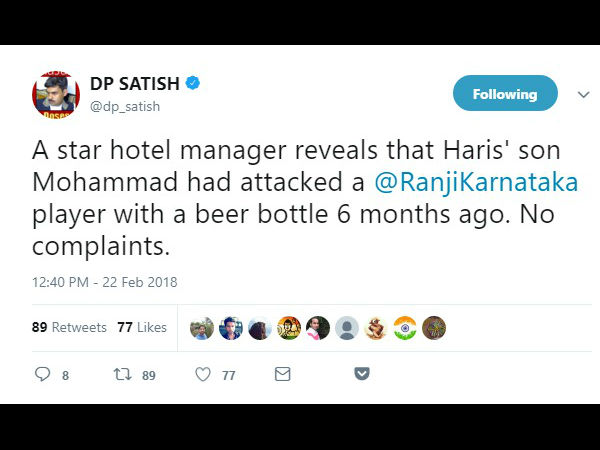Click the DP SATISH display name
The height and width of the screenshot is (450, 600).
click(x=135, y=83)
